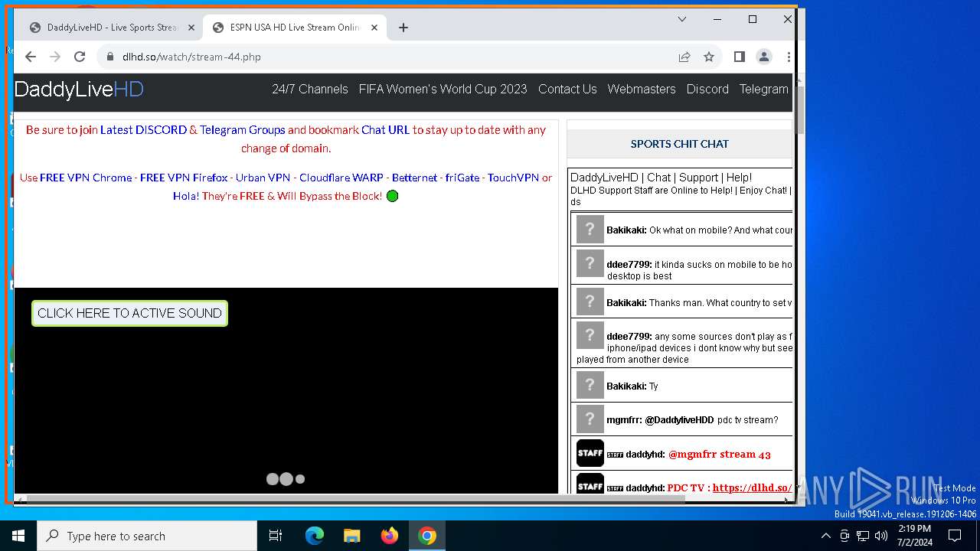980x551 pixels.
Task: Open the FREE VPN Chrome link
Action: 86,178
